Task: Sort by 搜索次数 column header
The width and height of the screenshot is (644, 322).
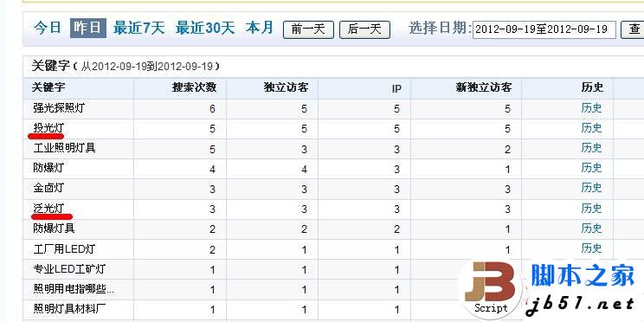Action: tap(194, 87)
